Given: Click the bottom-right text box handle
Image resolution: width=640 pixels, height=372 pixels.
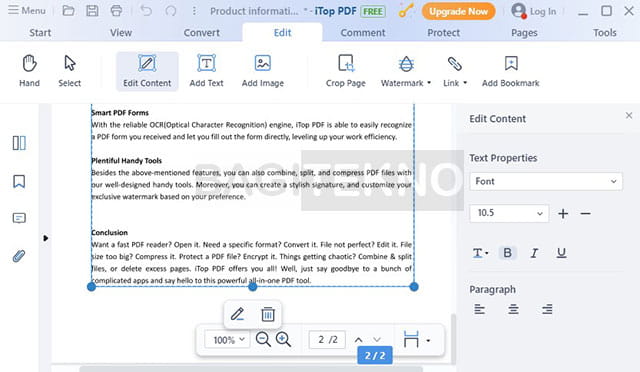Looking at the screenshot, I should click(x=414, y=287).
